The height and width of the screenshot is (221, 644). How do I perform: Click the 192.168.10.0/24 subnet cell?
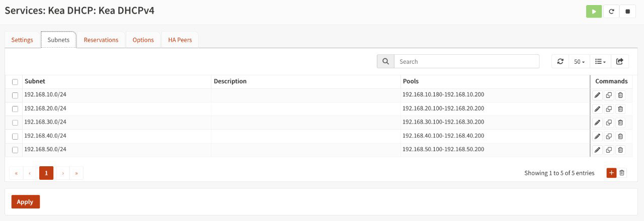tap(117, 95)
